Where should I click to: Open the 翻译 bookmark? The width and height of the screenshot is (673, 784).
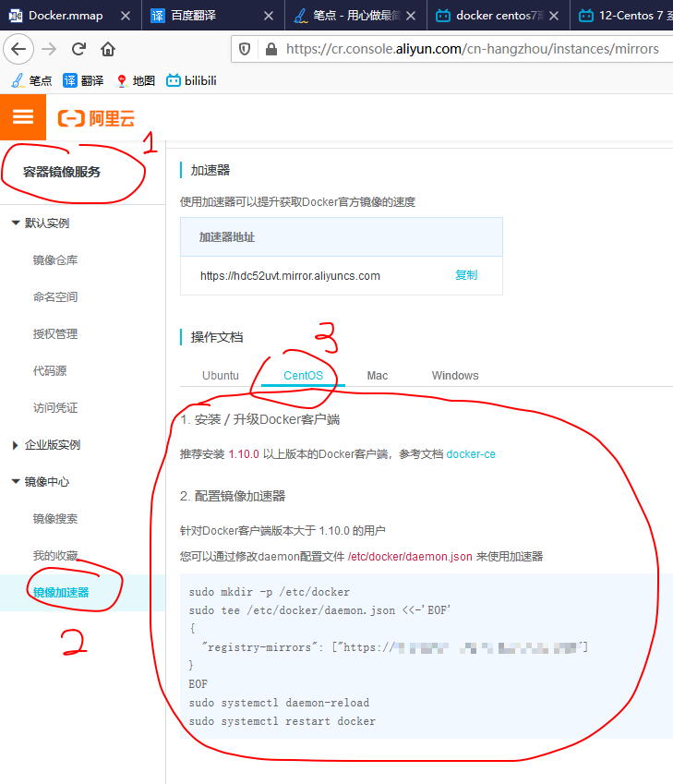click(83, 80)
